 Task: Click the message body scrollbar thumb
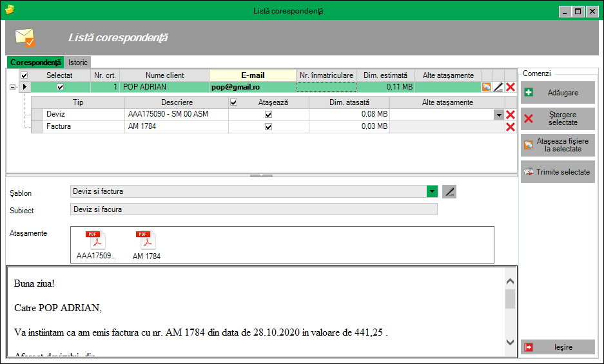(510, 299)
